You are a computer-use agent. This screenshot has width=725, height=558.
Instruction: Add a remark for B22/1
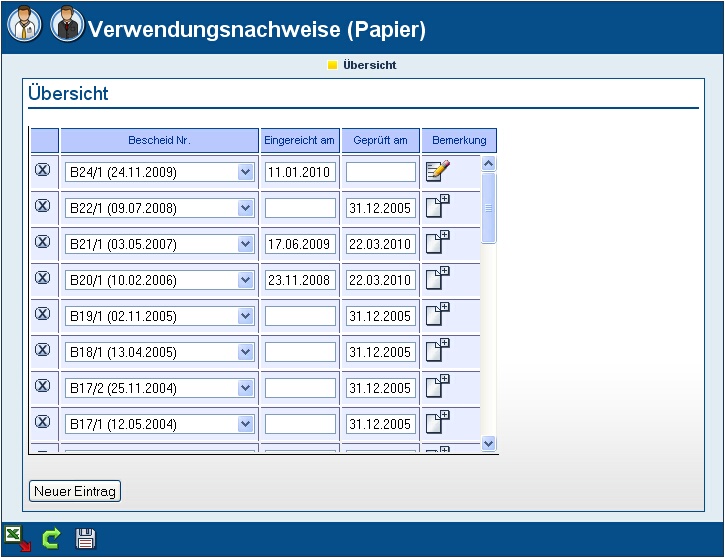pos(437,206)
